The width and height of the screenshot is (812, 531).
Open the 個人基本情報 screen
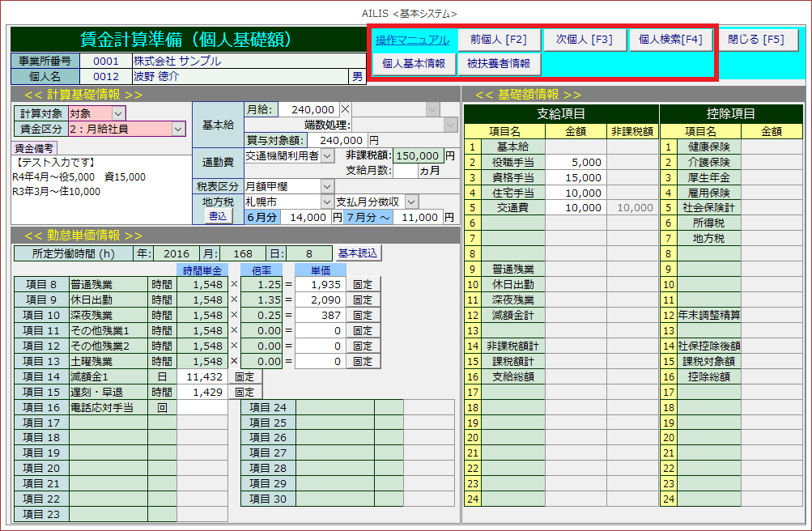point(413,63)
